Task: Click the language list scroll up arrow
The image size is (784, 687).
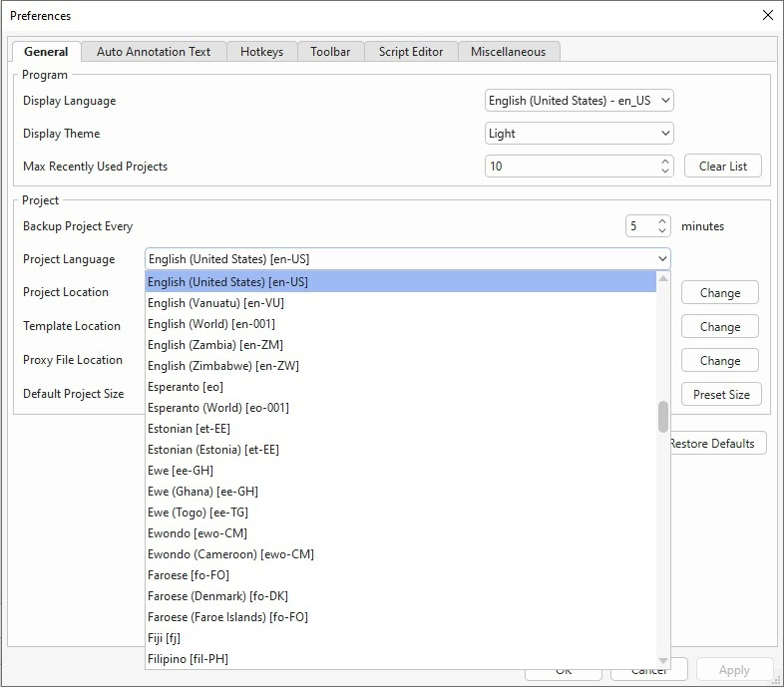Action: (x=663, y=278)
